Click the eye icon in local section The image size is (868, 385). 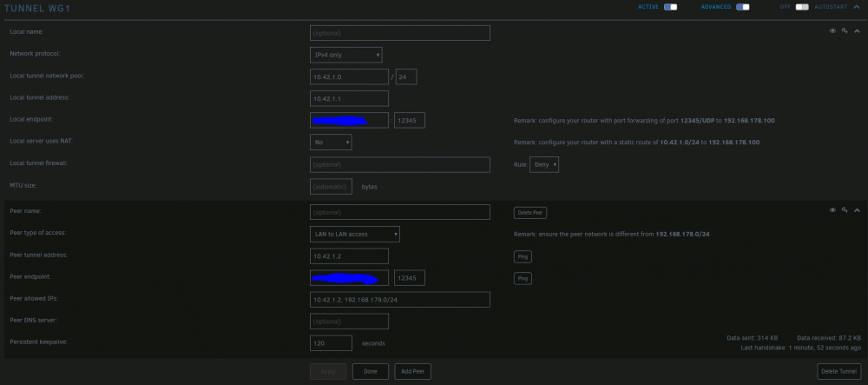click(x=832, y=31)
